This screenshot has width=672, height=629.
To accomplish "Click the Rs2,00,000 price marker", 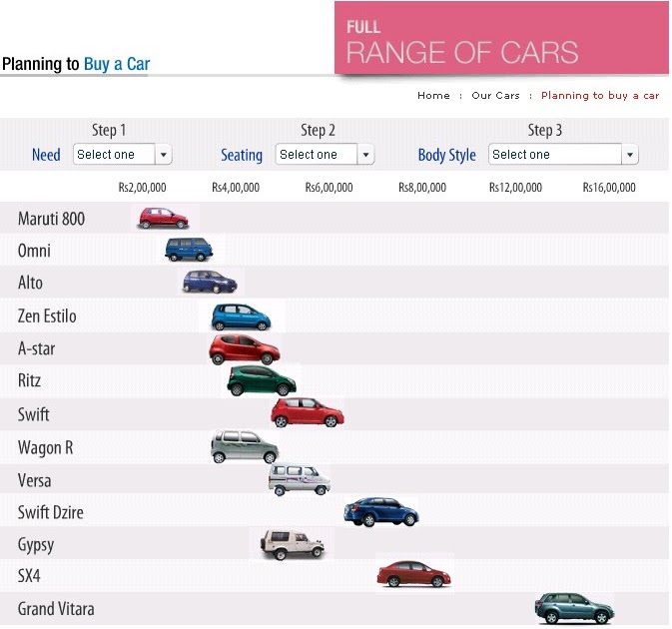I will [x=142, y=188].
